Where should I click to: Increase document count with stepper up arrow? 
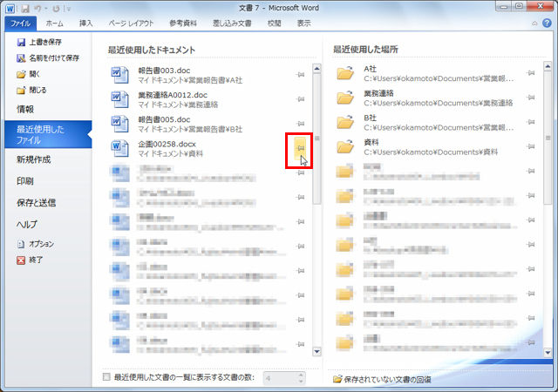[301, 375]
